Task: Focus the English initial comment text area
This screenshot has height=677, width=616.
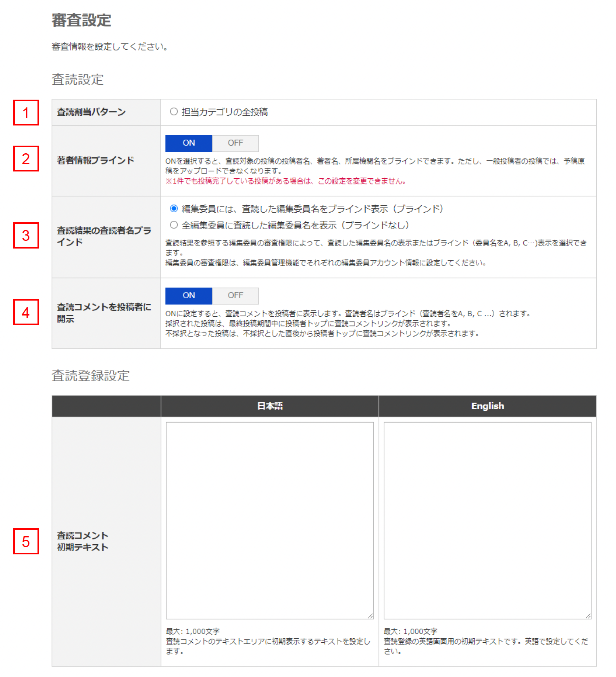Action: point(487,520)
